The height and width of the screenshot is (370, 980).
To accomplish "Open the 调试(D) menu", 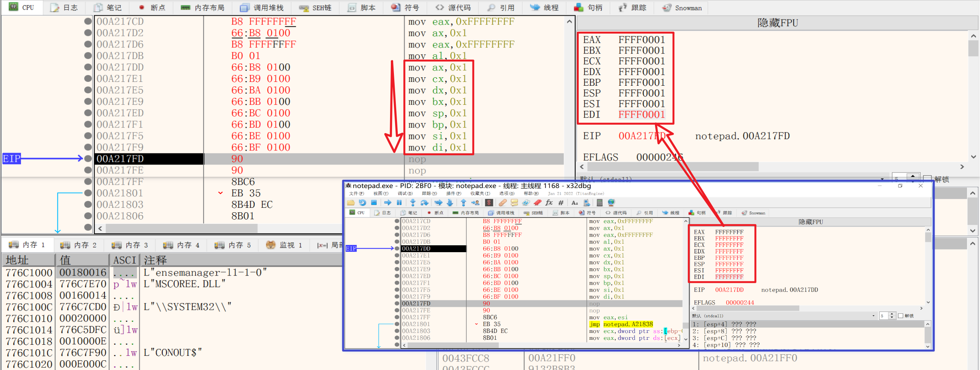I will [405, 194].
